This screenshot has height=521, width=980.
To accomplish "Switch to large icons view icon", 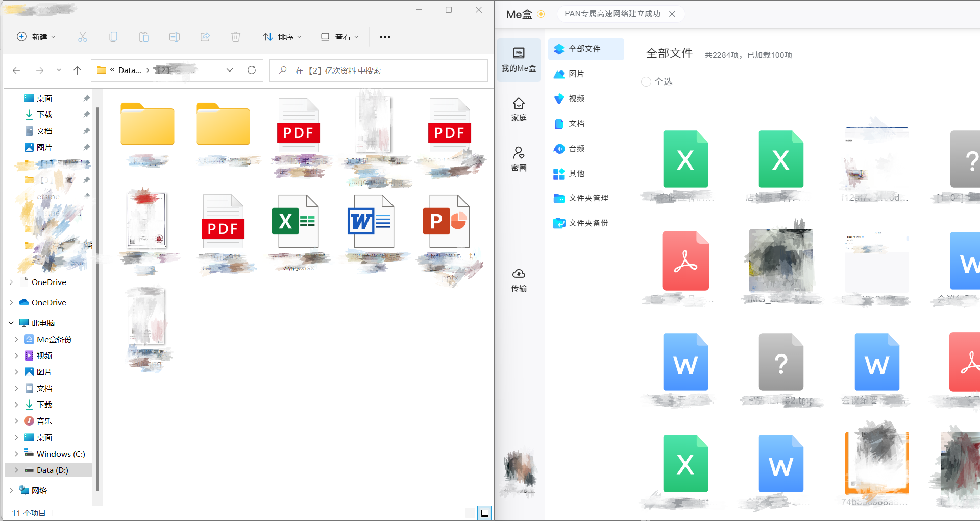I will 485,513.
